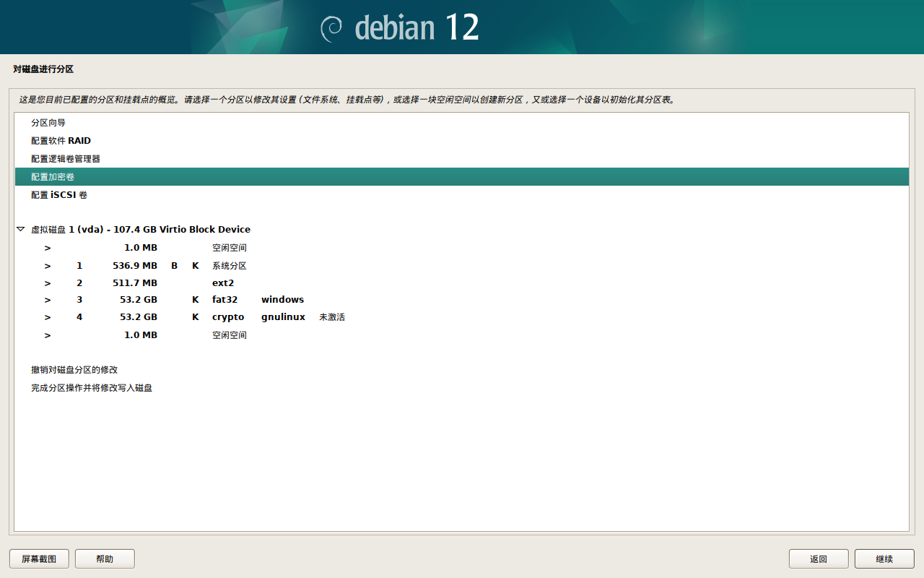Choose 配置 iSCSI 卷 option

click(462, 195)
